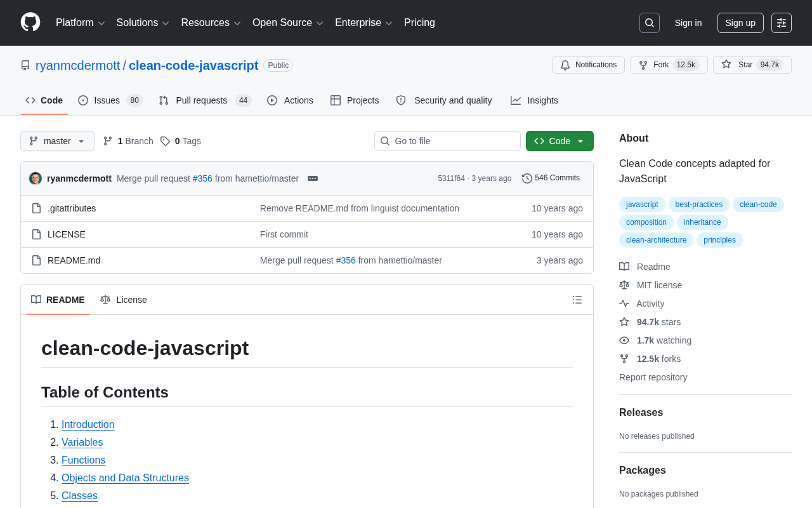Image resolution: width=812 pixels, height=508 pixels.
Task: Click the tag icon beside Tags count
Action: 165,141
